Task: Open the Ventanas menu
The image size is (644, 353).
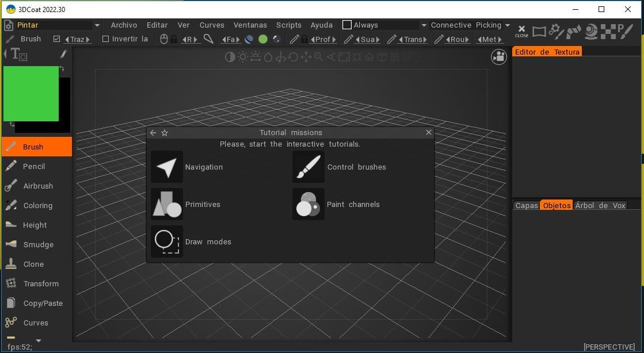Action: (x=250, y=25)
